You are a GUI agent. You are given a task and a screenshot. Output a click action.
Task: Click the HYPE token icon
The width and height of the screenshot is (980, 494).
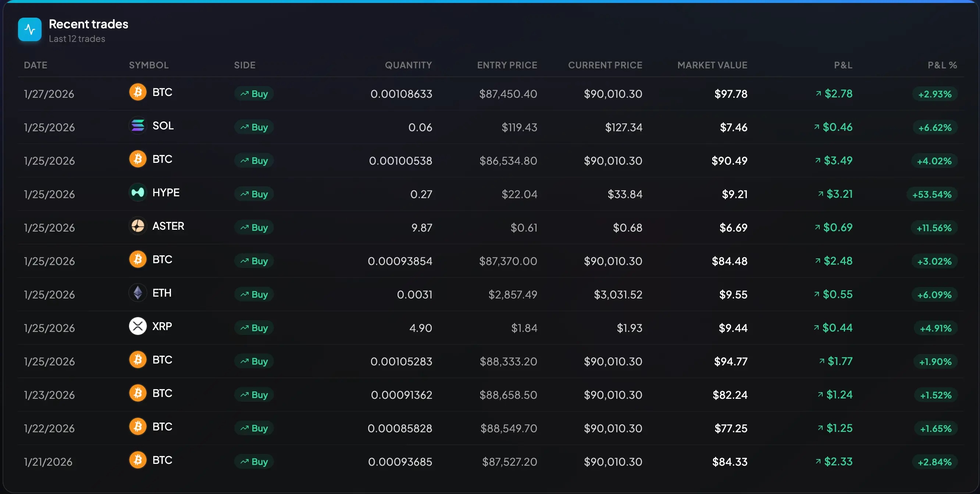pos(138,193)
